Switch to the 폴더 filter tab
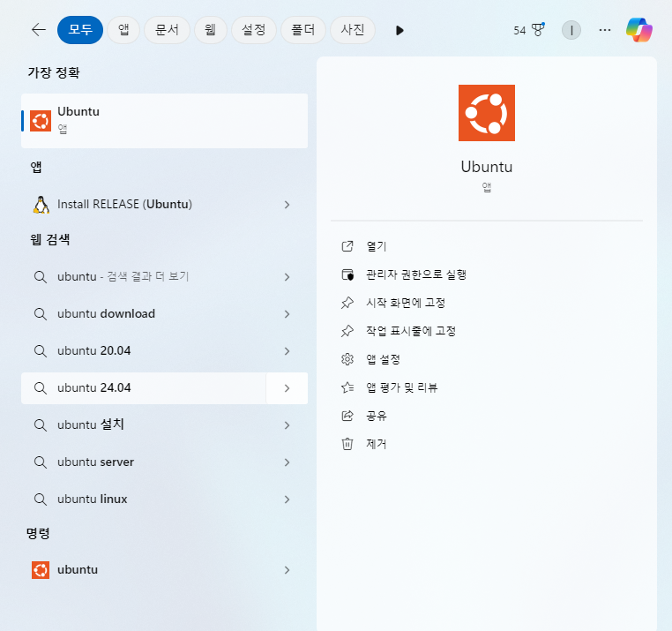This screenshot has width=672, height=631. pyautogui.click(x=303, y=30)
